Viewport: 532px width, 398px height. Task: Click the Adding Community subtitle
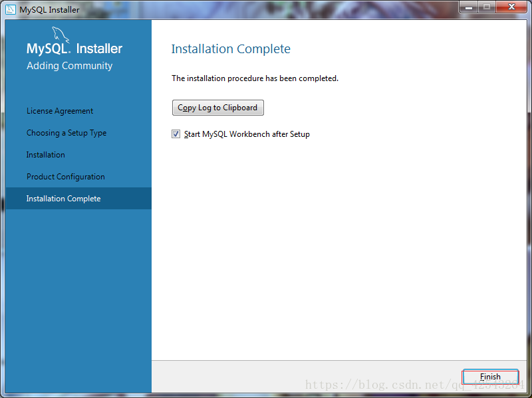tap(70, 65)
